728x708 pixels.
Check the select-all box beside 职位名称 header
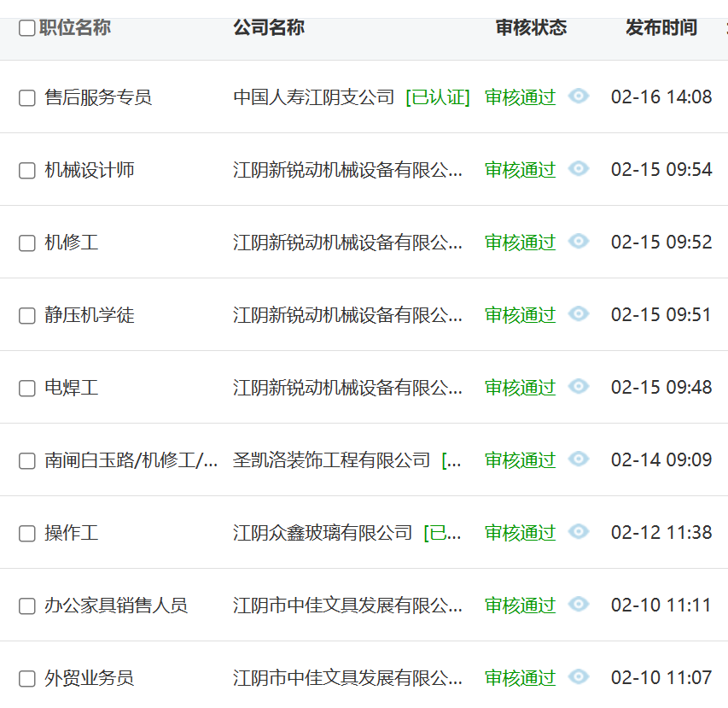pyautogui.click(x=27, y=28)
